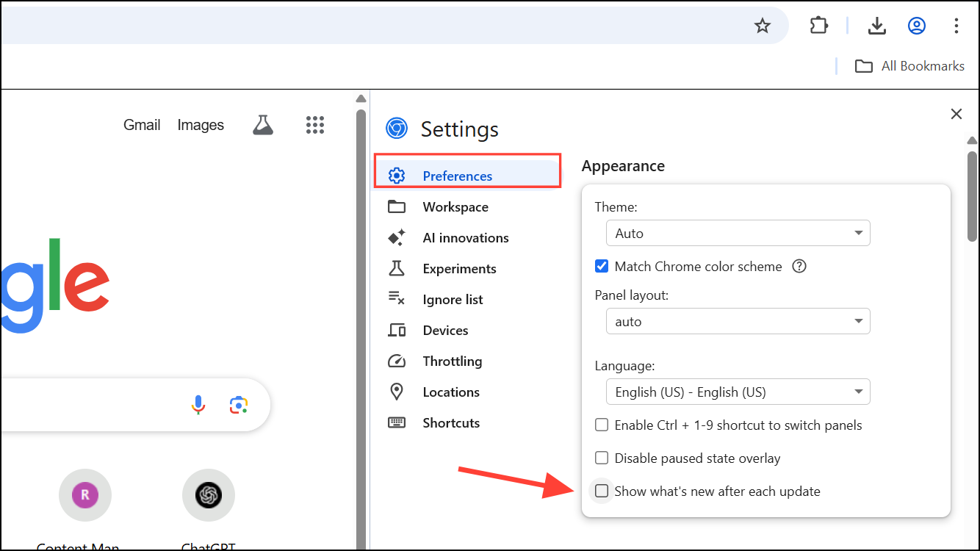Open Chrome's three-dot menu

(x=956, y=26)
